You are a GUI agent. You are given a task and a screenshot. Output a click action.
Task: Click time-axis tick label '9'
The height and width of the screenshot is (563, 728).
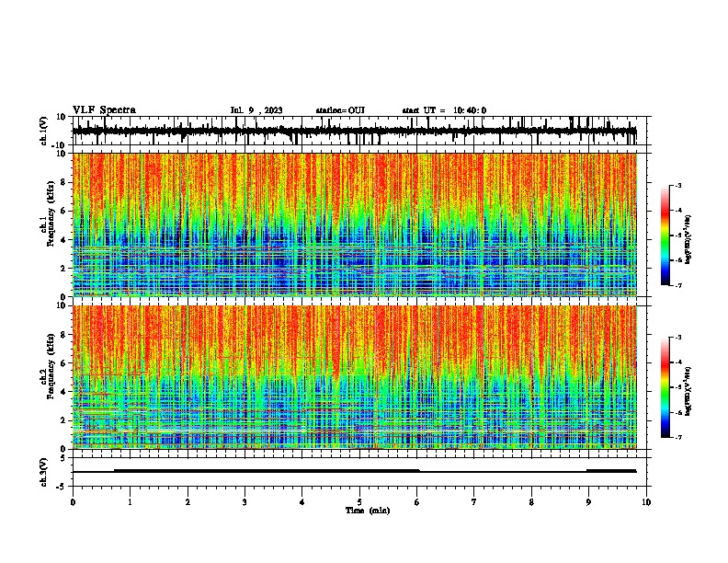pyautogui.click(x=588, y=502)
